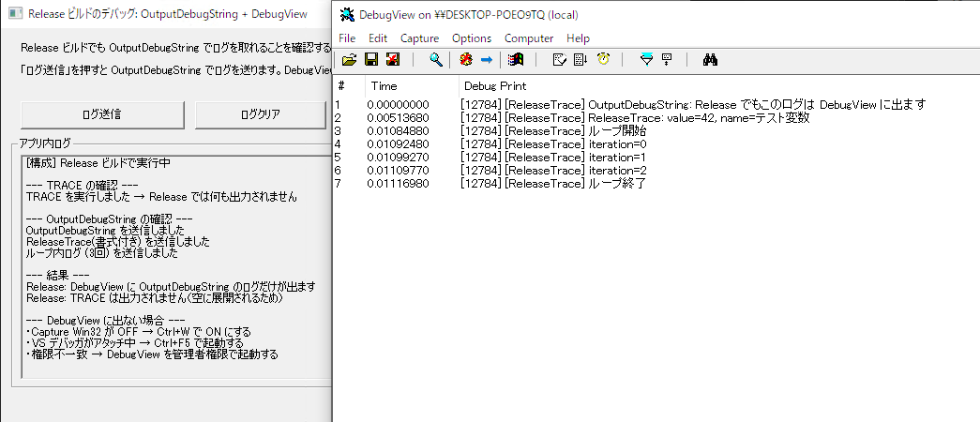
Task: Click the DebugView title bar app icon
Action: pyautogui.click(x=348, y=14)
